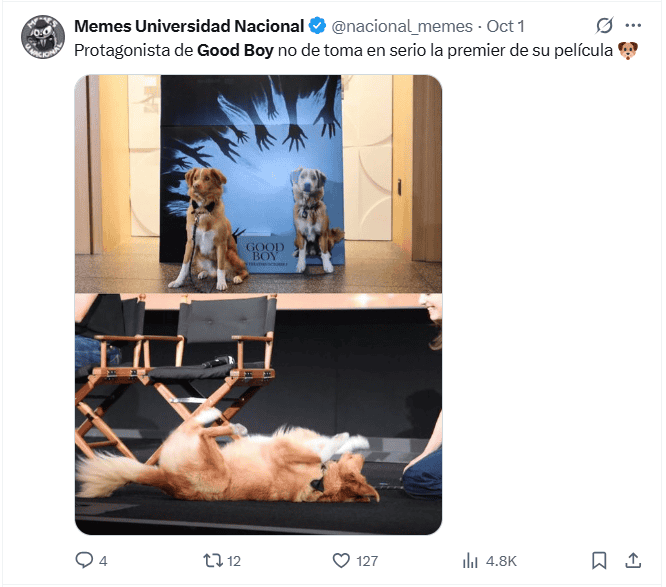Viewport: 666px width, 587px height.
Task: Open the more options ellipsis menu
Action: (633, 25)
